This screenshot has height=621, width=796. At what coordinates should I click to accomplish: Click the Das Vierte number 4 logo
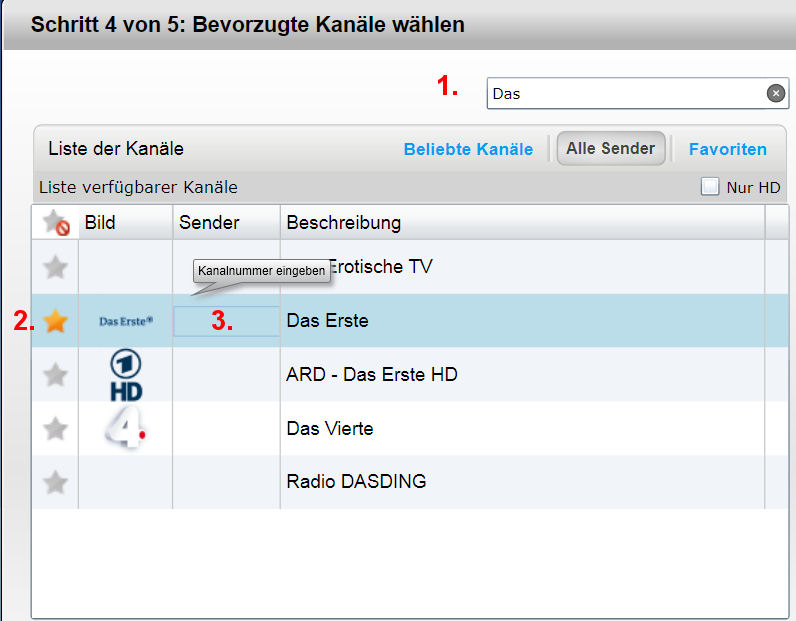(x=127, y=429)
